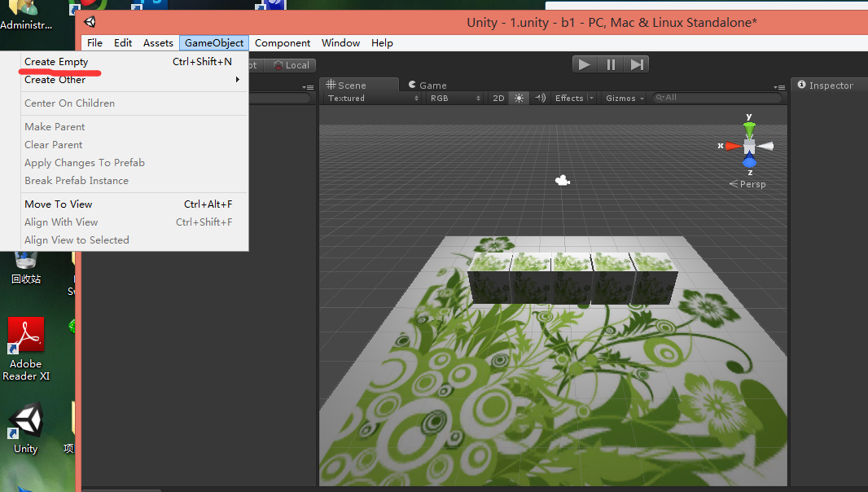Toggle 2D scene view mode
Screen dimensions: 868x492
498,98
